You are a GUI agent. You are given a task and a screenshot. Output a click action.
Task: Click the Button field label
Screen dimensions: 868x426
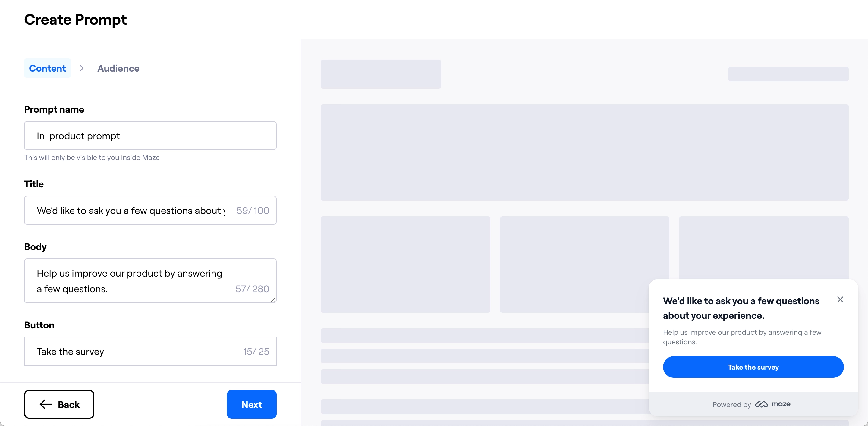[39, 325]
